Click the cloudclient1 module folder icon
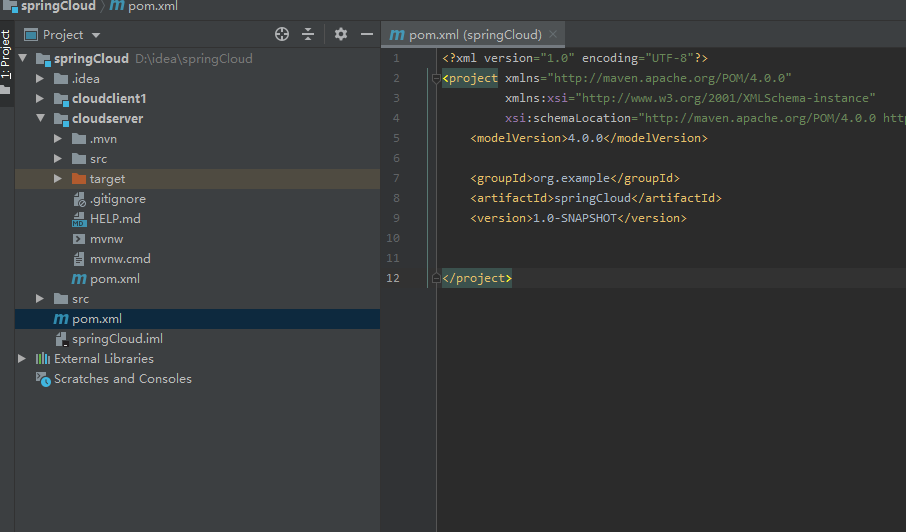The height and width of the screenshot is (532, 906). click(61, 99)
